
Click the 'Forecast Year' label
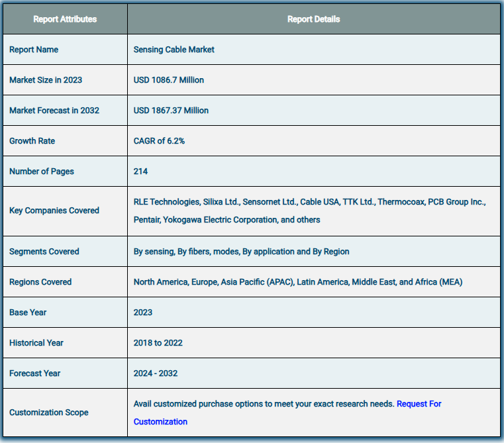click(x=34, y=373)
